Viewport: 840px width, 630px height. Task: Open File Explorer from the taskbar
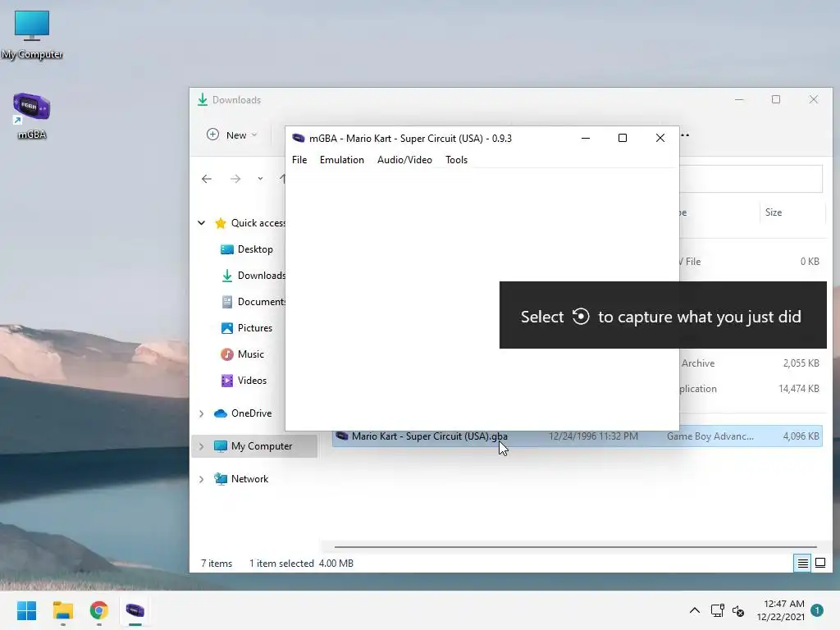(x=62, y=610)
